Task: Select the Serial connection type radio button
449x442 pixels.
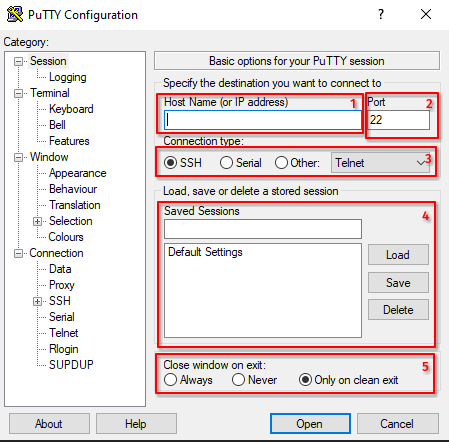Action: (x=226, y=163)
